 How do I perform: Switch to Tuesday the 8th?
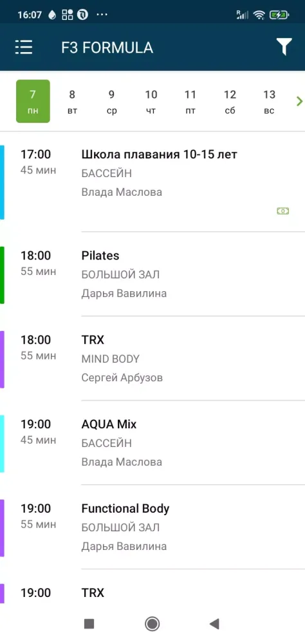[x=72, y=101]
